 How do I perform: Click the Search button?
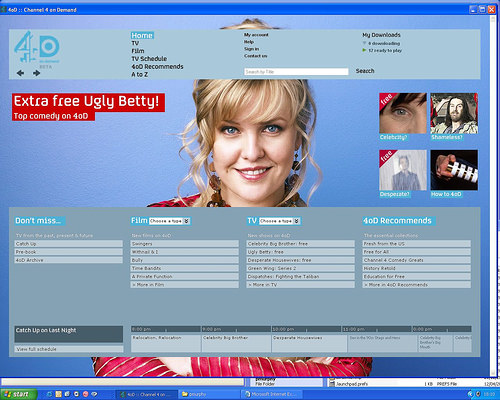click(365, 71)
